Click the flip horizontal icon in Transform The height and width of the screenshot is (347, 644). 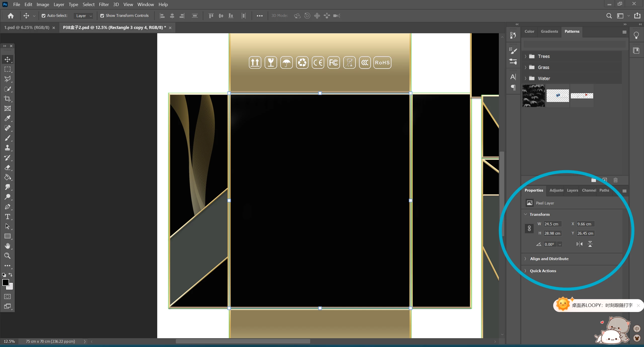point(579,244)
